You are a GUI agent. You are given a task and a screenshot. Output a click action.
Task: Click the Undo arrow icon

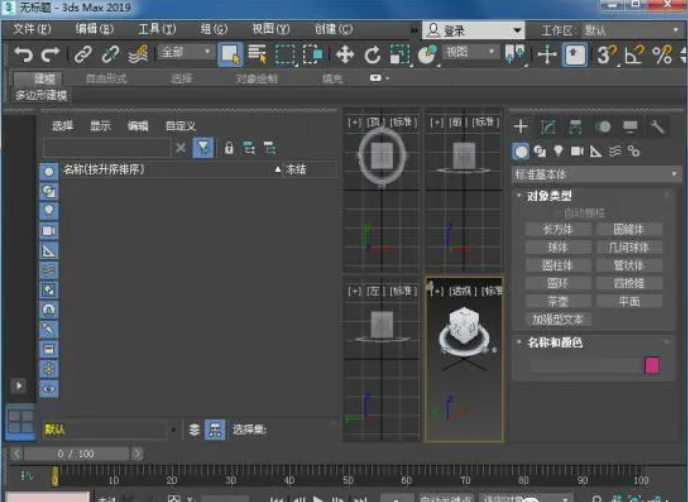(23, 54)
